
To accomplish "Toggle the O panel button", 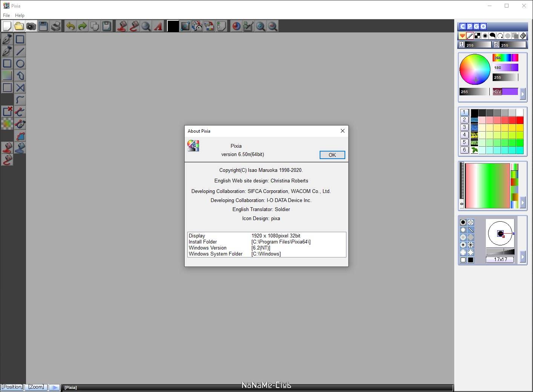I will (483, 26).
